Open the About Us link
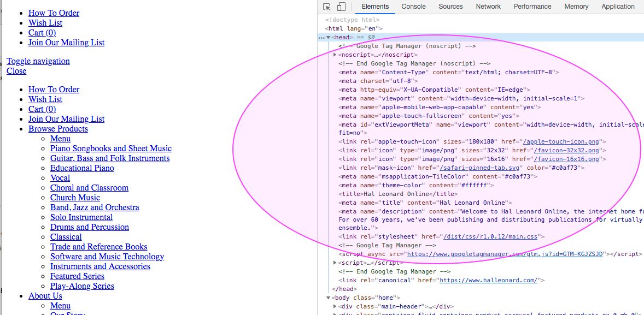The width and height of the screenshot is (644, 315). pyautogui.click(x=45, y=296)
